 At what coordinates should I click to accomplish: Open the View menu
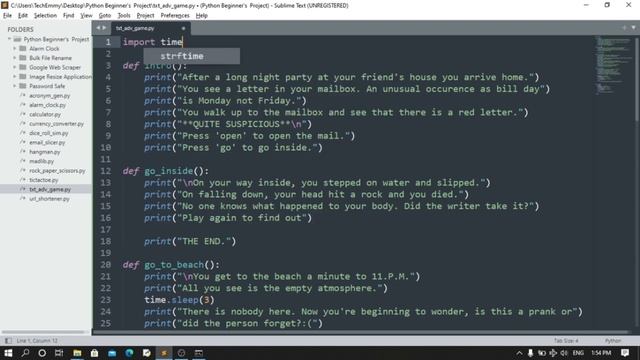(86, 16)
